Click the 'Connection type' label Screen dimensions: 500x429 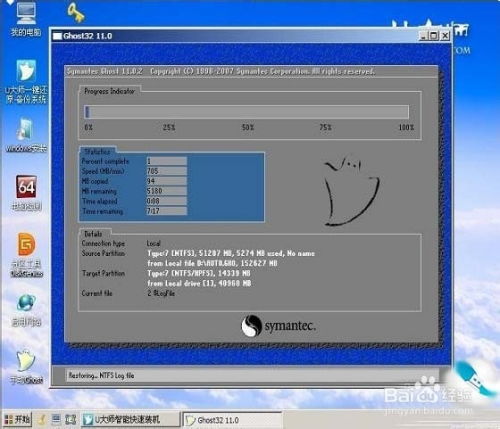click(103, 243)
